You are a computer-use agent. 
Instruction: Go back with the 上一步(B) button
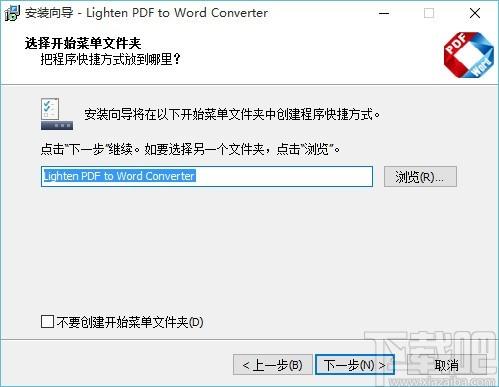tap(272, 365)
